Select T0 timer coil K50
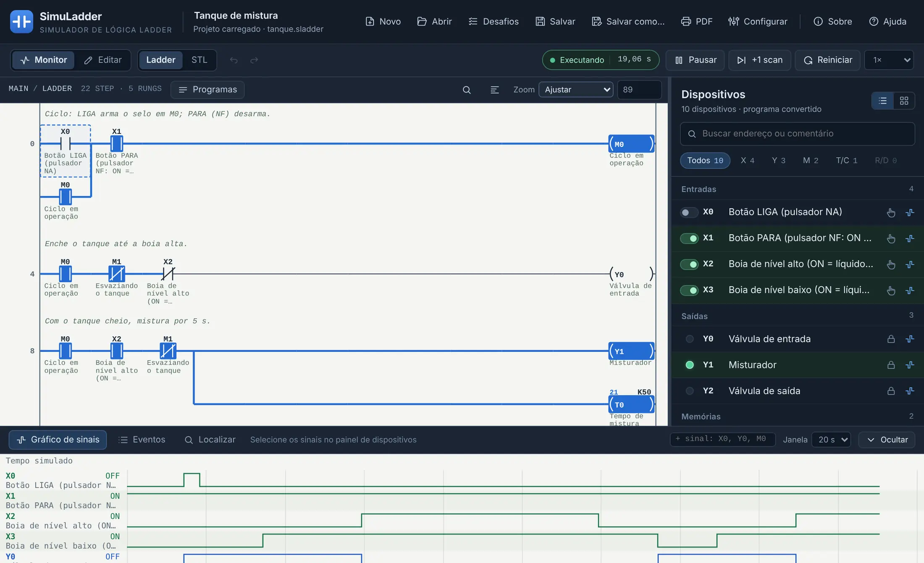 tap(631, 405)
